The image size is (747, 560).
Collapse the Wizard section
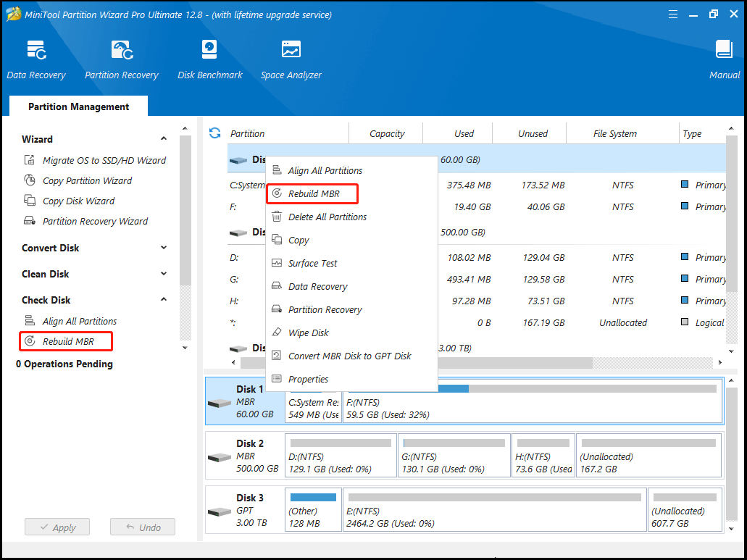[x=164, y=139]
